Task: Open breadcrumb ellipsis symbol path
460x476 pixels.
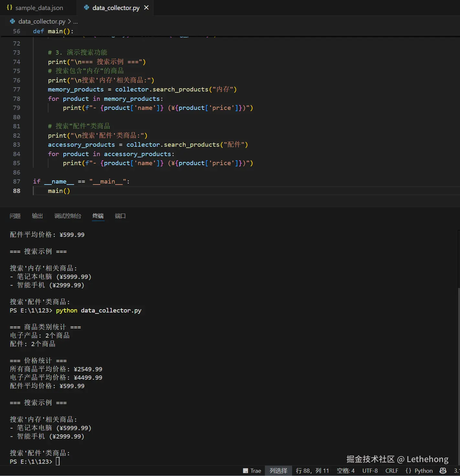Action: click(75, 22)
